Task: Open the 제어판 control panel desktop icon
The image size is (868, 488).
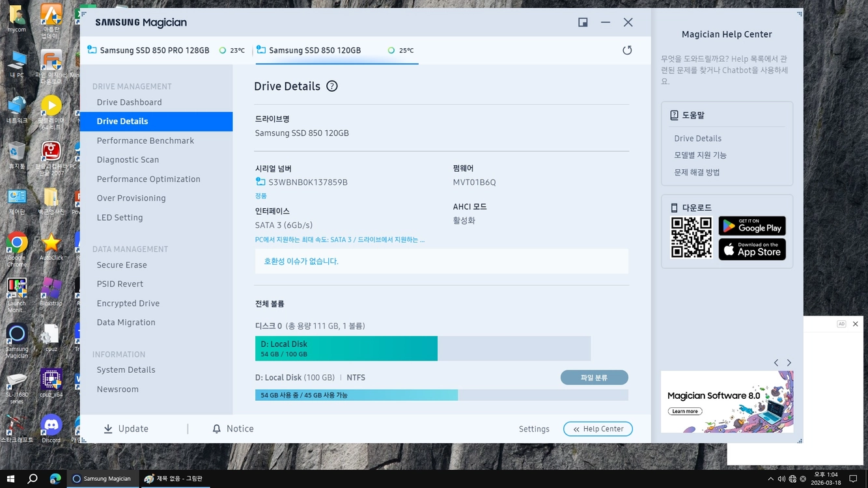Action: [17, 201]
